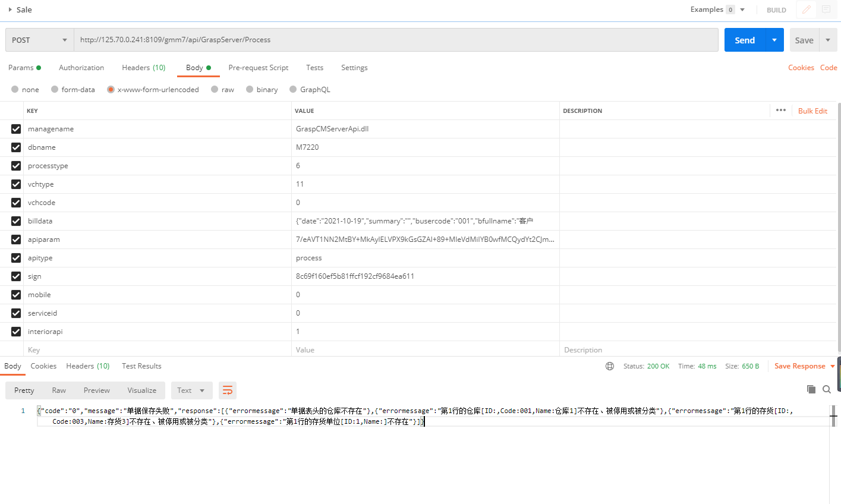841x504 pixels.
Task: Click the Cookies link near Code
Action: click(801, 68)
